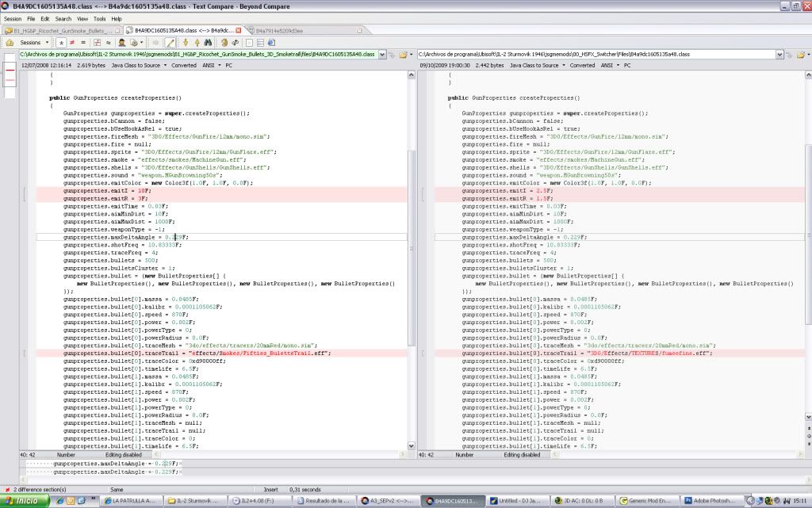The height and width of the screenshot is (508, 812).
Task: Open right ANSI encoding dropdown
Action: tap(610, 65)
